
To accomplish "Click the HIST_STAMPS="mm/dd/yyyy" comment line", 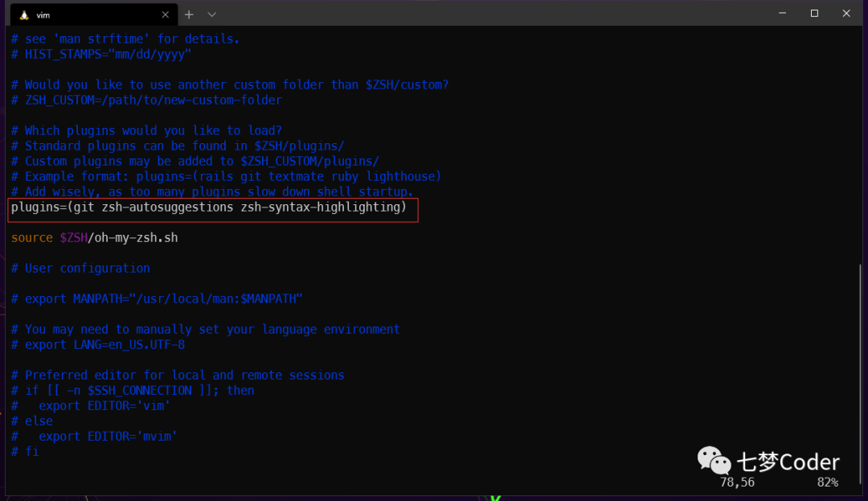I will pos(100,54).
